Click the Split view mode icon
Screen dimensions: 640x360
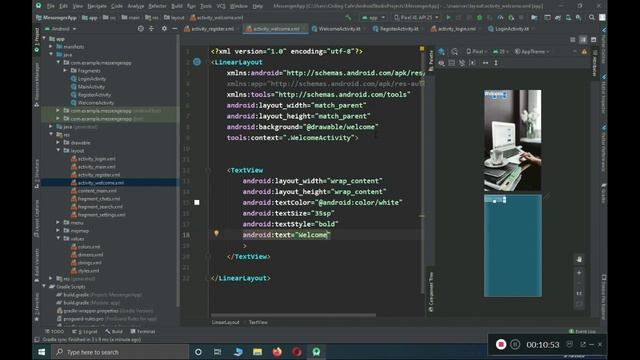[583, 40]
